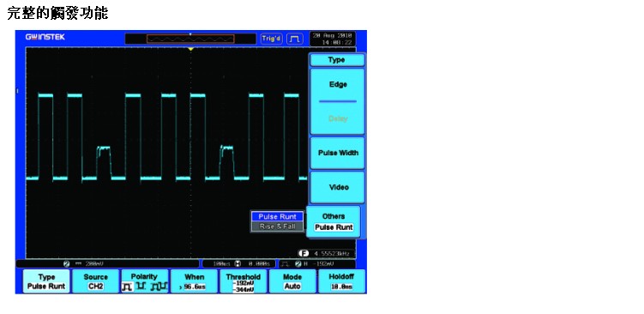Screen dimensions: 644x314
Task: Select the positive pulse polarity icon
Action: point(127,287)
